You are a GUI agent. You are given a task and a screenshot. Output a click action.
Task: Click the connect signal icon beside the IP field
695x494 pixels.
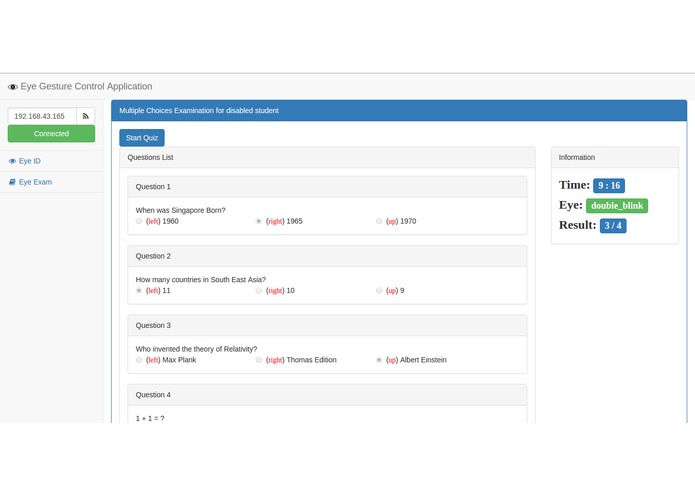click(x=86, y=116)
